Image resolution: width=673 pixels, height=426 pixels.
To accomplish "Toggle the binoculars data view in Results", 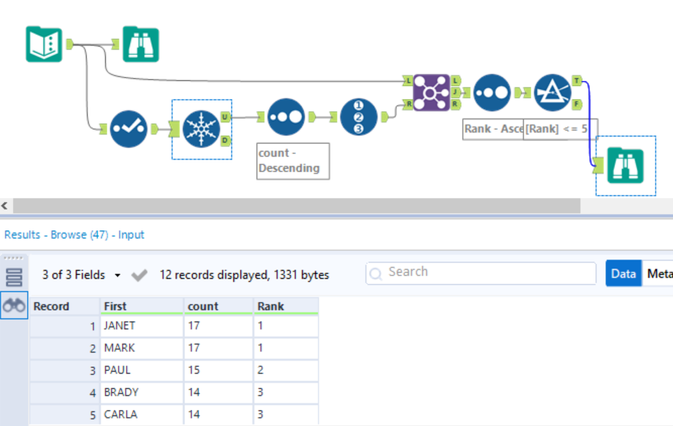I will [x=14, y=307].
